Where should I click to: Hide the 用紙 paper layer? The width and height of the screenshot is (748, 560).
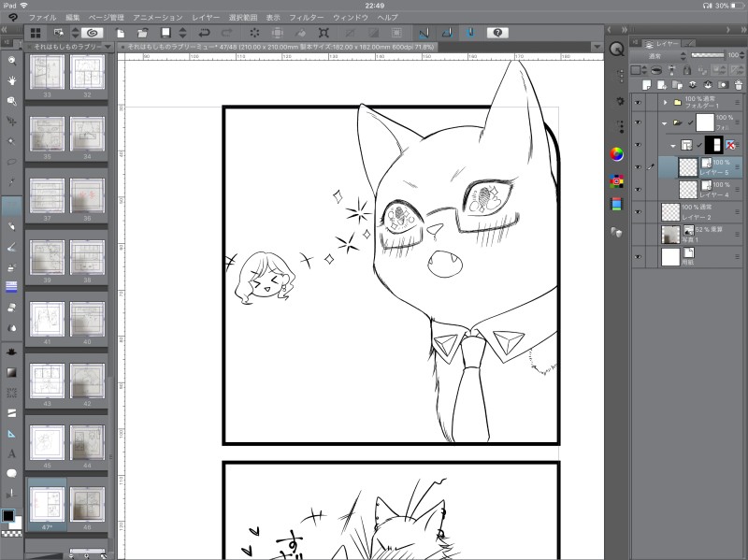638,256
